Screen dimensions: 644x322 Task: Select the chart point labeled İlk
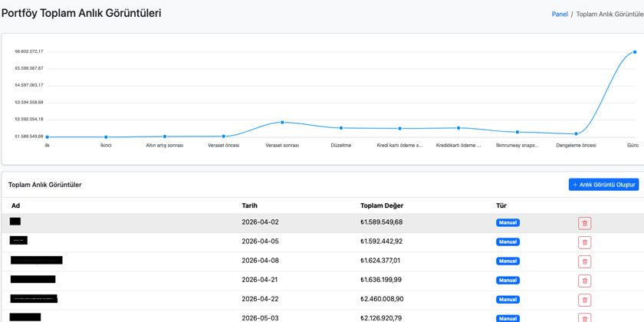pyautogui.click(x=48, y=136)
